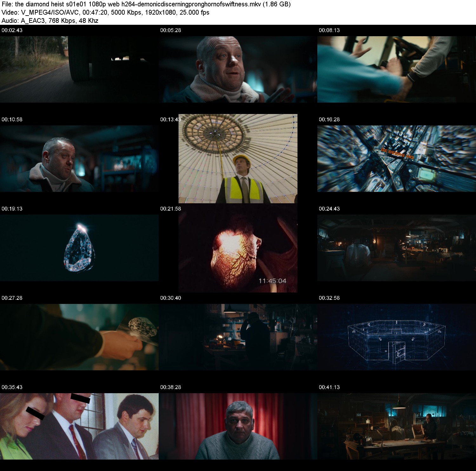Image resolution: width=476 pixels, height=471 pixels.
Task: Open the forklift controls and hands thumbnail
Action: point(397,69)
